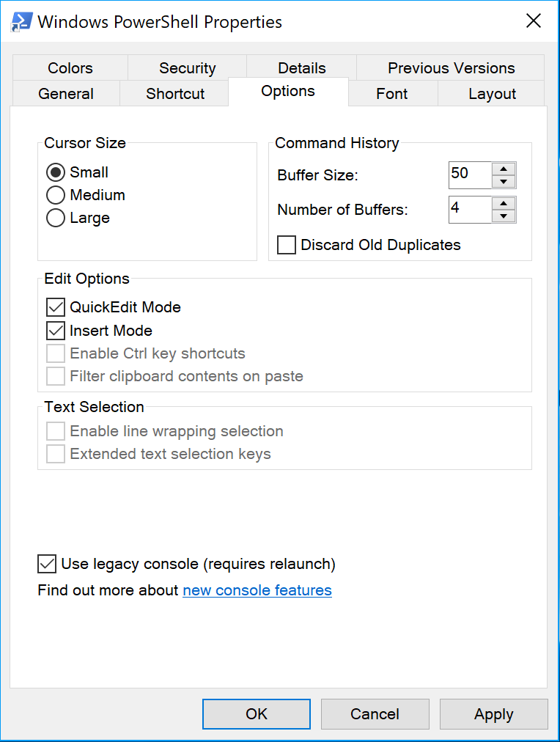Decrease Number of Buffers with down arrow

[x=504, y=216]
